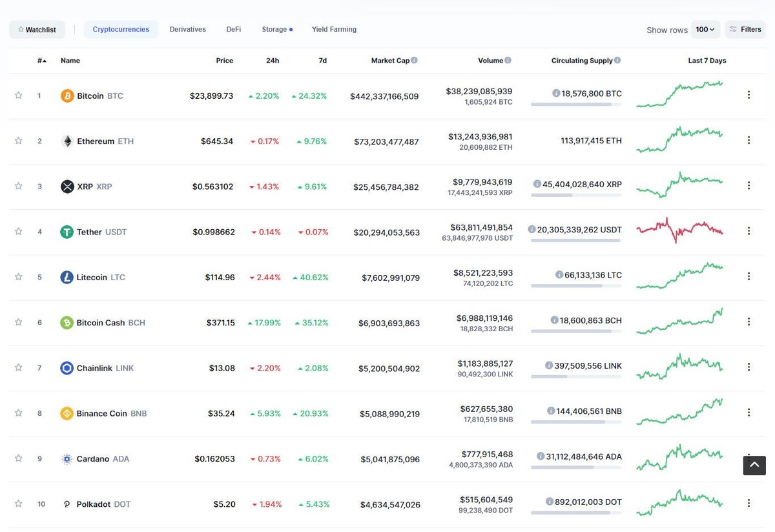Click the Ethereum coin logo
The width and height of the screenshot is (775, 532).
tap(67, 140)
